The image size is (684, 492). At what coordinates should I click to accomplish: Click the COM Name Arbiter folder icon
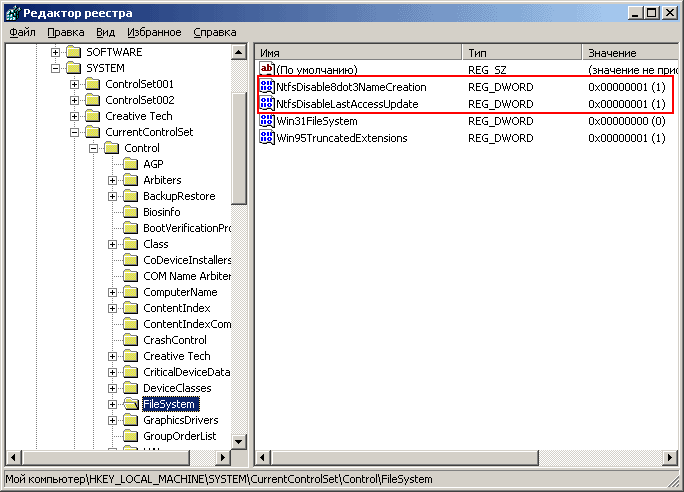pyautogui.click(x=130, y=276)
